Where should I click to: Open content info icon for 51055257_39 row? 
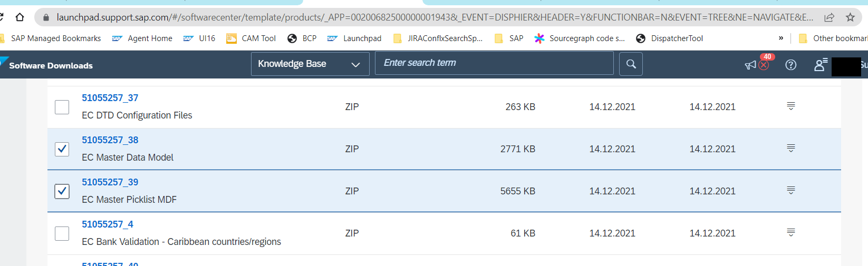(x=791, y=190)
